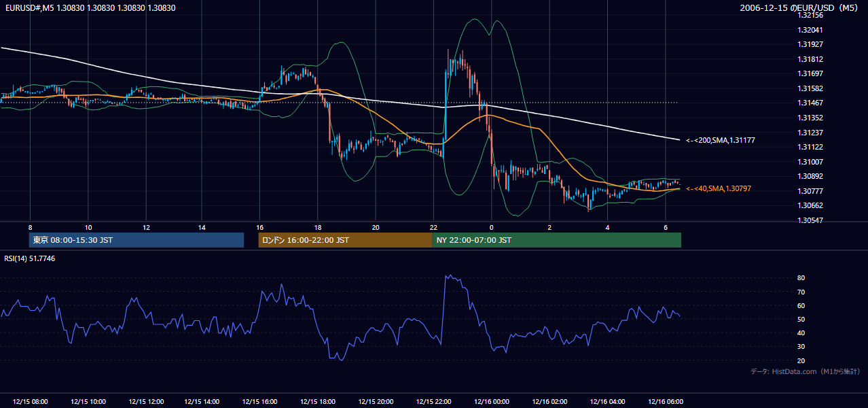Screen dimensions: 868x408
Task: Click price axis label 1.31122
Action: point(810,147)
